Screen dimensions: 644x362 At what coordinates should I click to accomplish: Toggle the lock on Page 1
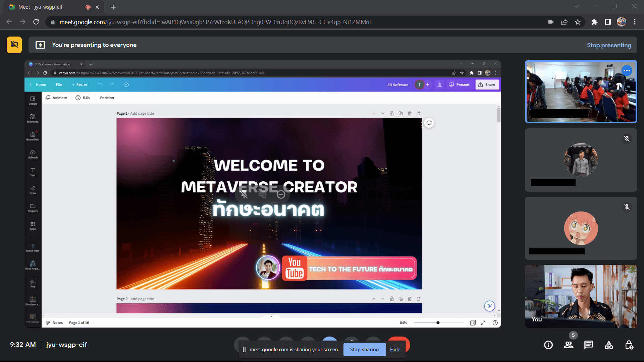pyautogui.click(x=391, y=113)
